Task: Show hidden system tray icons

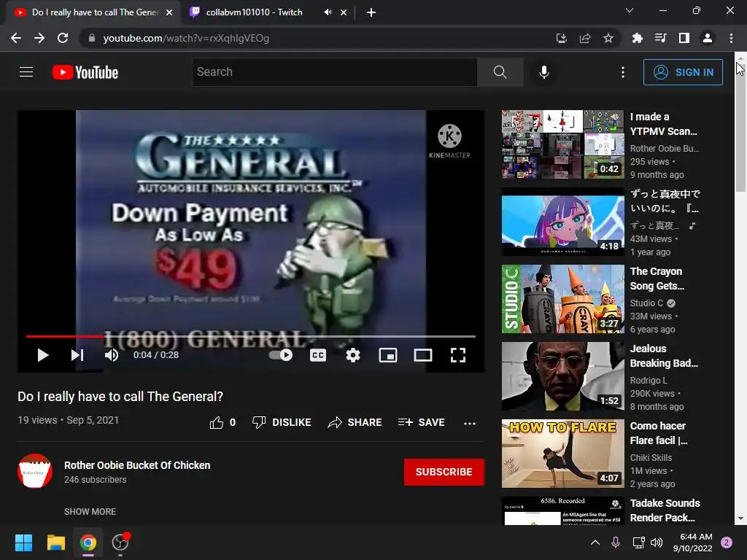Action: click(595, 542)
